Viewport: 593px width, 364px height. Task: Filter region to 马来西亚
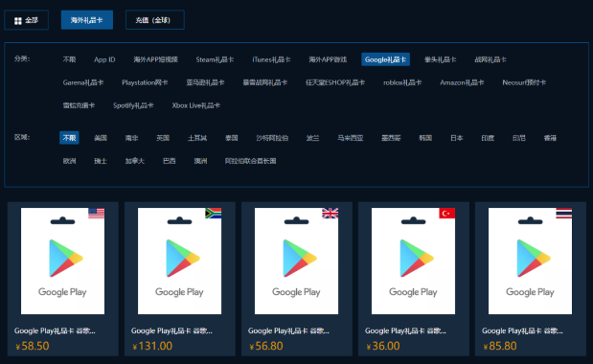click(x=351, y=138)
